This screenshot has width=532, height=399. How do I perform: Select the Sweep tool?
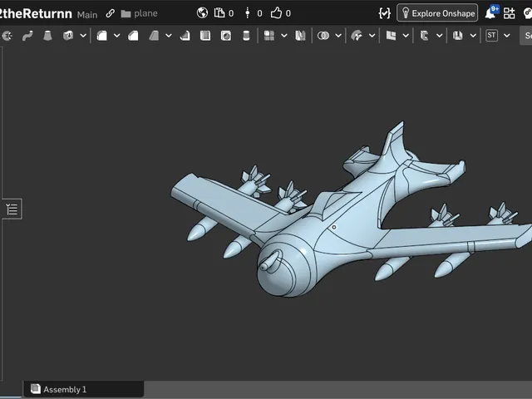pyautogui.click(x=27, y=36)
